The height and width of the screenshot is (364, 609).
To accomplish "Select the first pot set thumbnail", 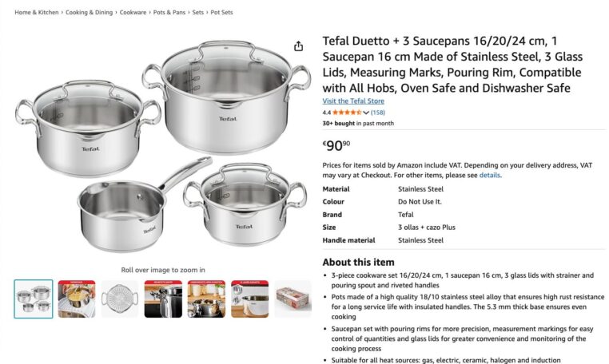I will coord(34,299).
